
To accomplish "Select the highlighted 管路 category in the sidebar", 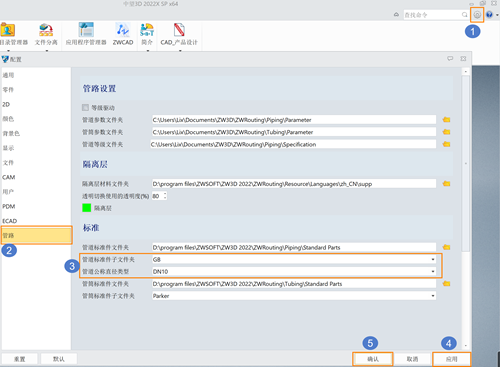I will coord(36,235).
